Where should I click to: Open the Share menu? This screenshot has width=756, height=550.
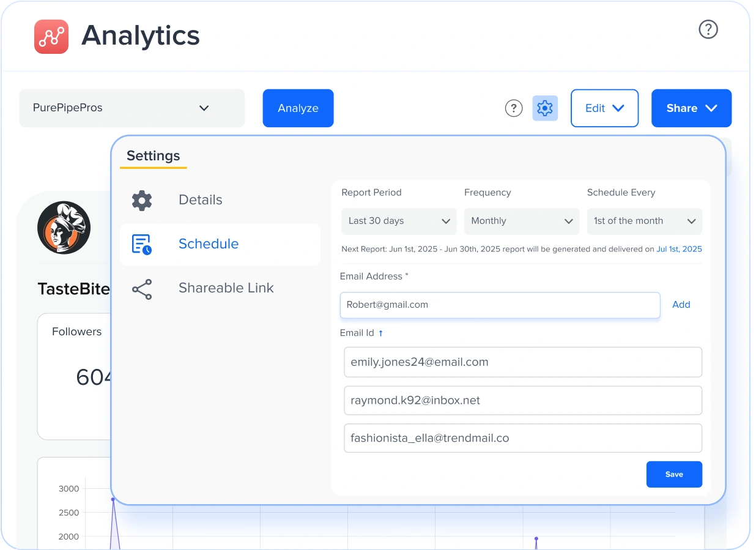(691, 108)
